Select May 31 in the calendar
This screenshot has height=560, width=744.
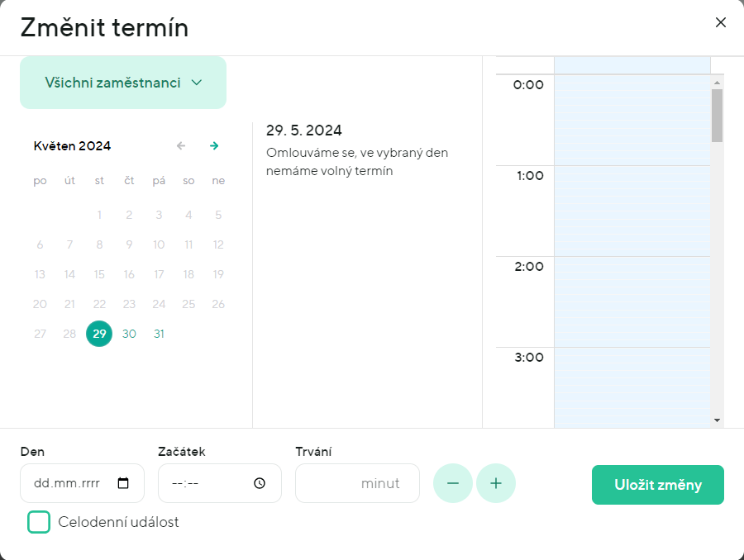(159, 334)
